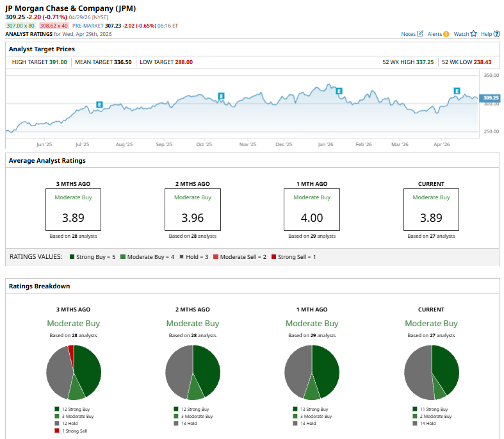
Task: Click the JP Morgan Chase & Company title
Action: 70,8
